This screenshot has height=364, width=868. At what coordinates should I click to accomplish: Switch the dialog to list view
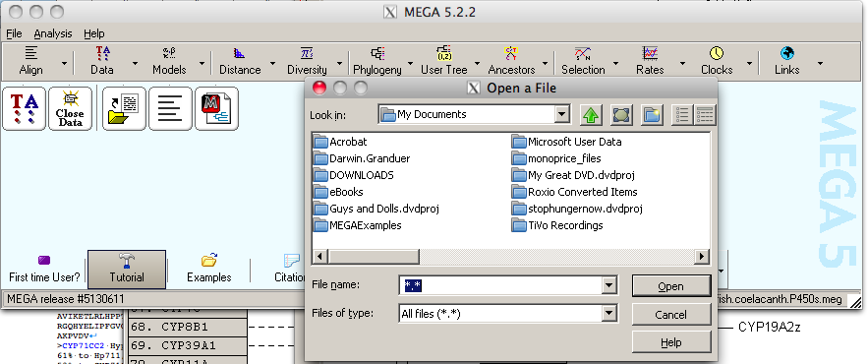pyautogui.click(x=682, y=115)
